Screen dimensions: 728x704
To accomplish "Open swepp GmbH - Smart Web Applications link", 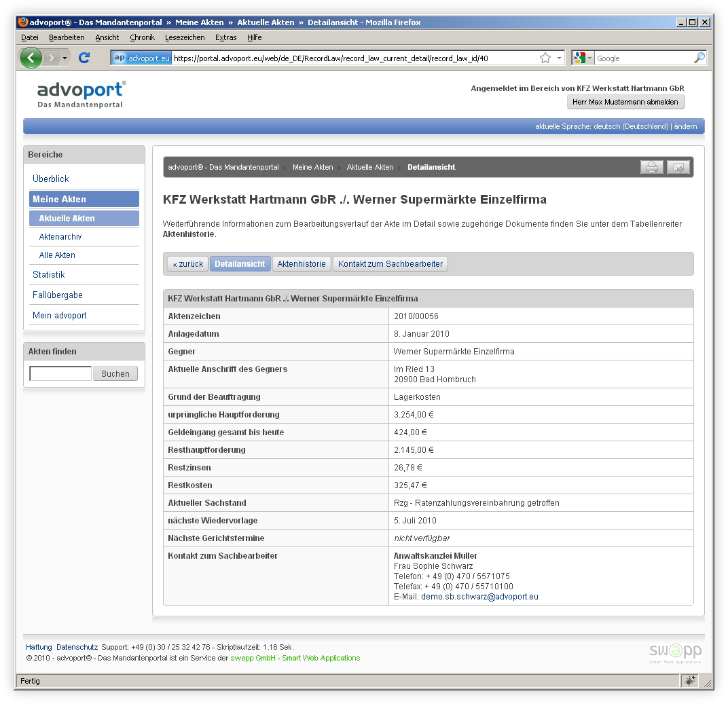I will (295, 658).
